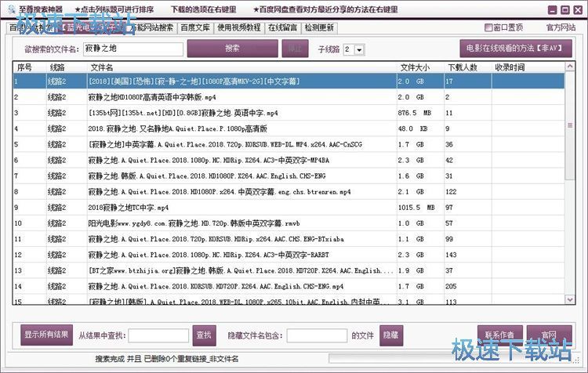Viewport: 588px width, 373px height.
Task: Enable the 窗口置顶 checkbox
Action: click(x=488, y=27)
